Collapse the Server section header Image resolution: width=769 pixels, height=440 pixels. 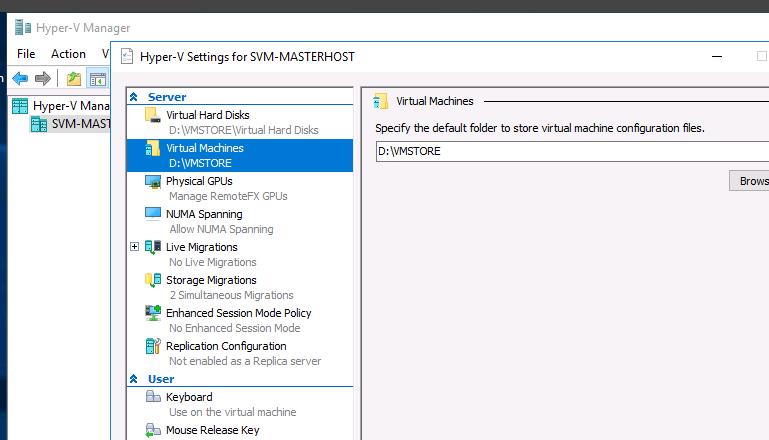pyautogui.click(x=134, y=97)
